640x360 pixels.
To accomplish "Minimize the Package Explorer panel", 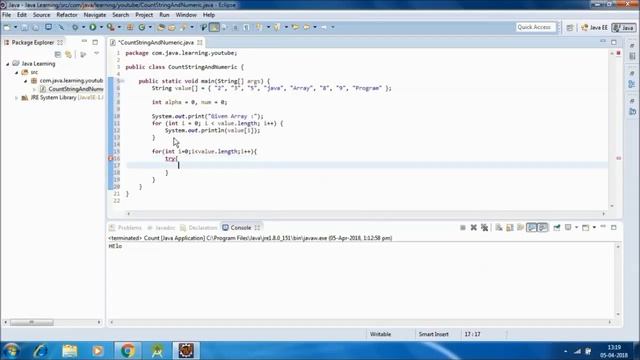I will [84, 42].
